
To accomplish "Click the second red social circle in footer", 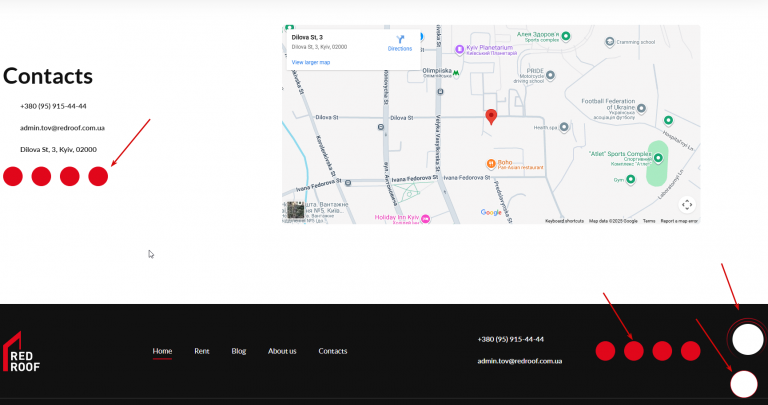I will coord(634,351).
